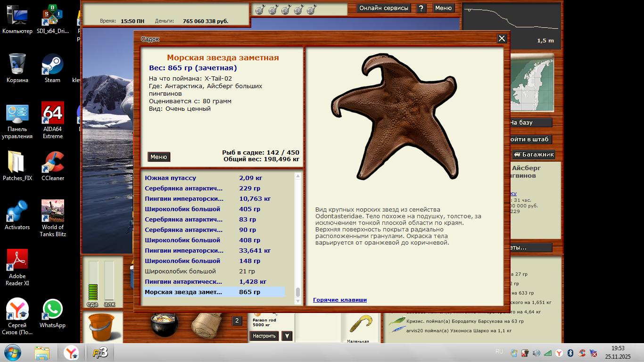Screen dimensions: 644x362
Task: Click the first potion flask icon
Action: coord(259,9)
